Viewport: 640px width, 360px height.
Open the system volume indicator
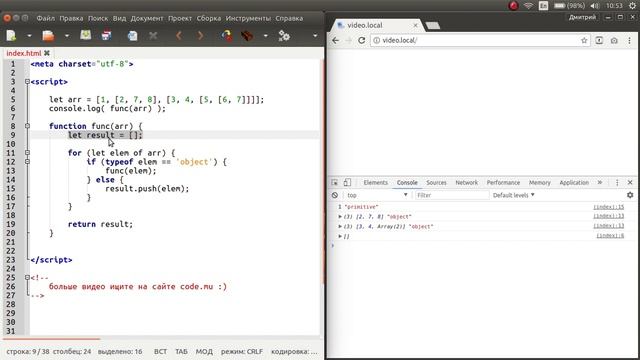[x=595, y=6]
